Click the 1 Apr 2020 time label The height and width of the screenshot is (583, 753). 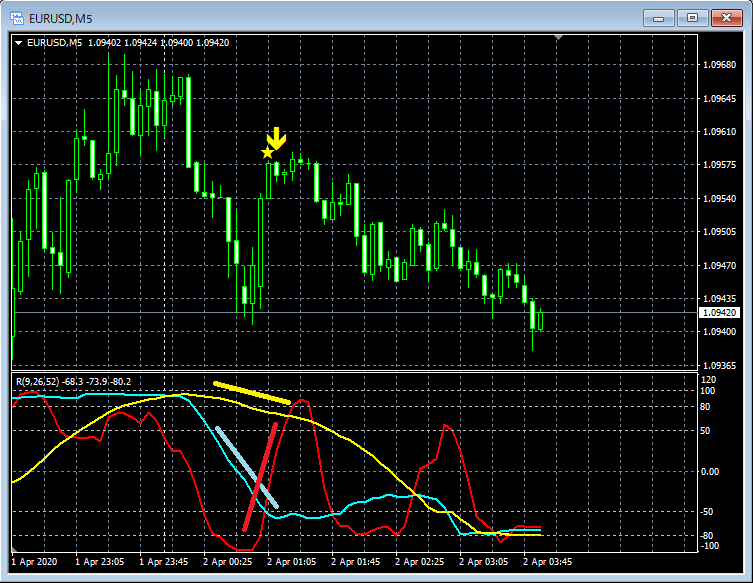[34, 561]
